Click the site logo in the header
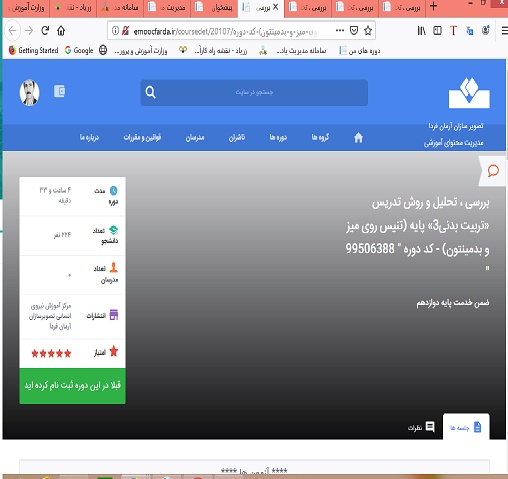The height and width of the screenshot is (479, 508). click(469, 93)
